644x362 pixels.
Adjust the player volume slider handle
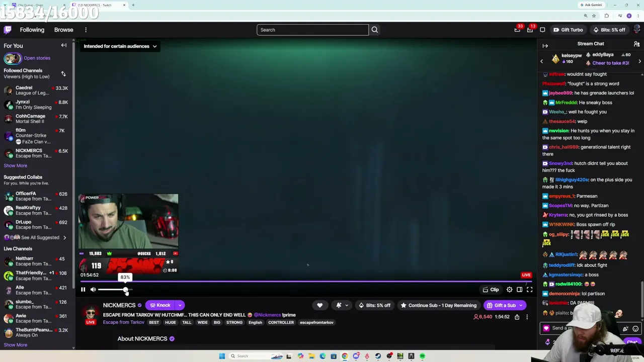(125, 290)
